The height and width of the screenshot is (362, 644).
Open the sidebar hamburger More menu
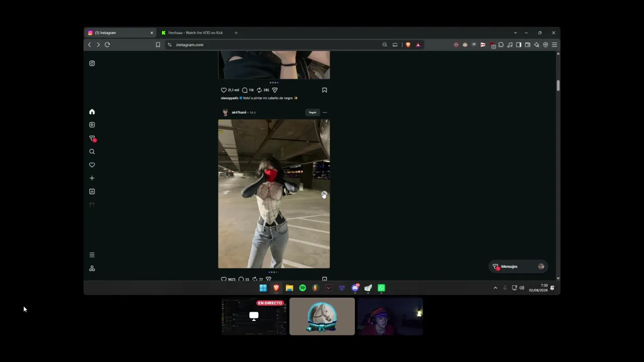[92, 255]
